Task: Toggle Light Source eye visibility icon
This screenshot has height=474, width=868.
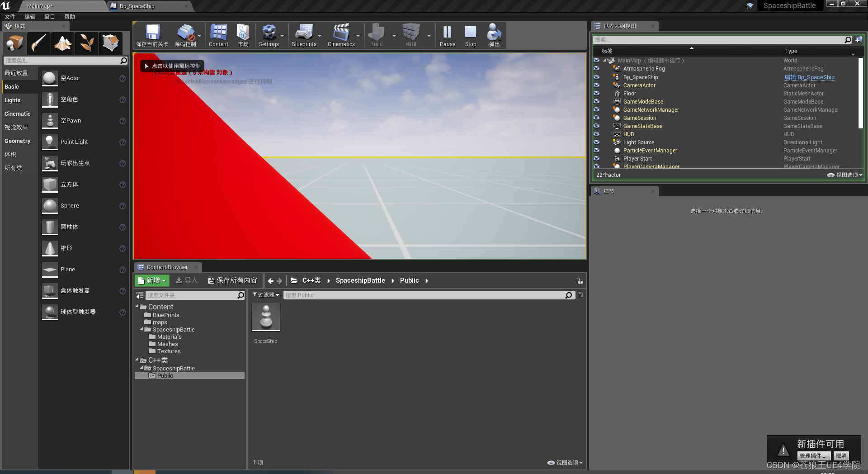Action: (x=596, y=142)
